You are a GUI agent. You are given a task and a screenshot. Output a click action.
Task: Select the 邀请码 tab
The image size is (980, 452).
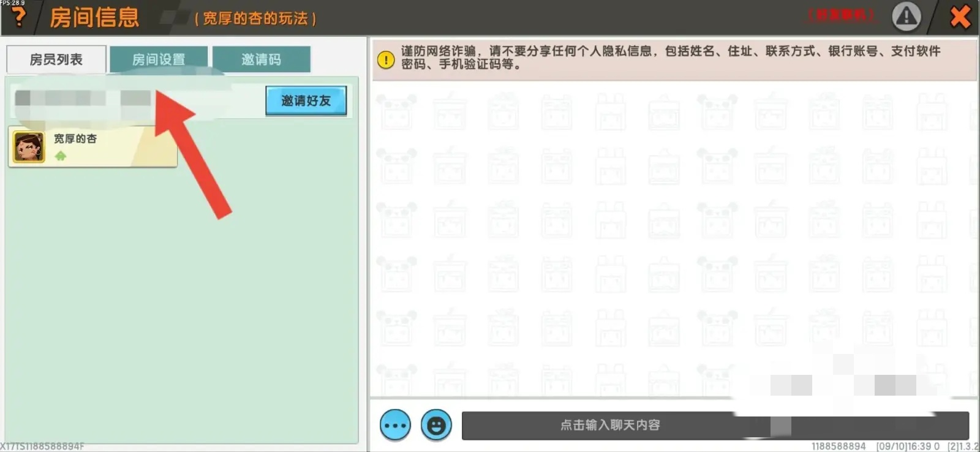[x=262, y=59]
